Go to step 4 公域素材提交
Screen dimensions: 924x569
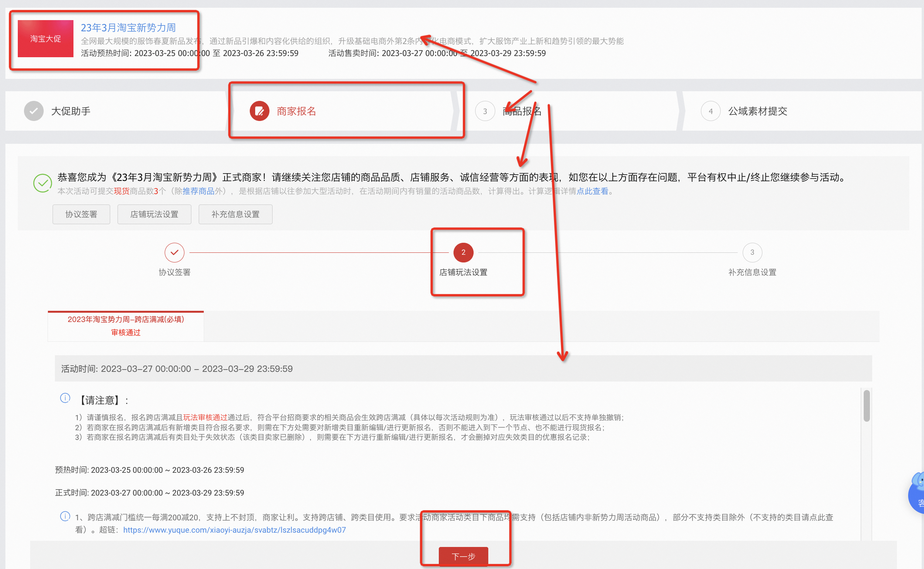click(802, 111)
